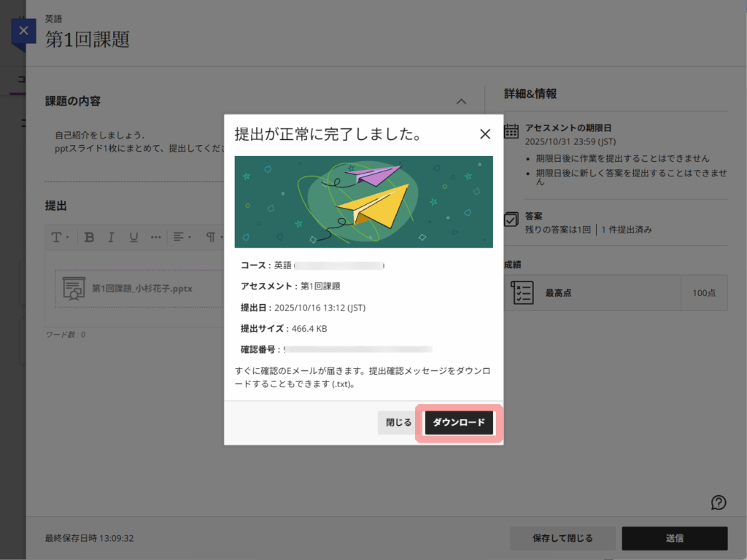This screenshot has height=560, width=747.
Task: Click the attached pptx file icon
Action: pos(73,289)
